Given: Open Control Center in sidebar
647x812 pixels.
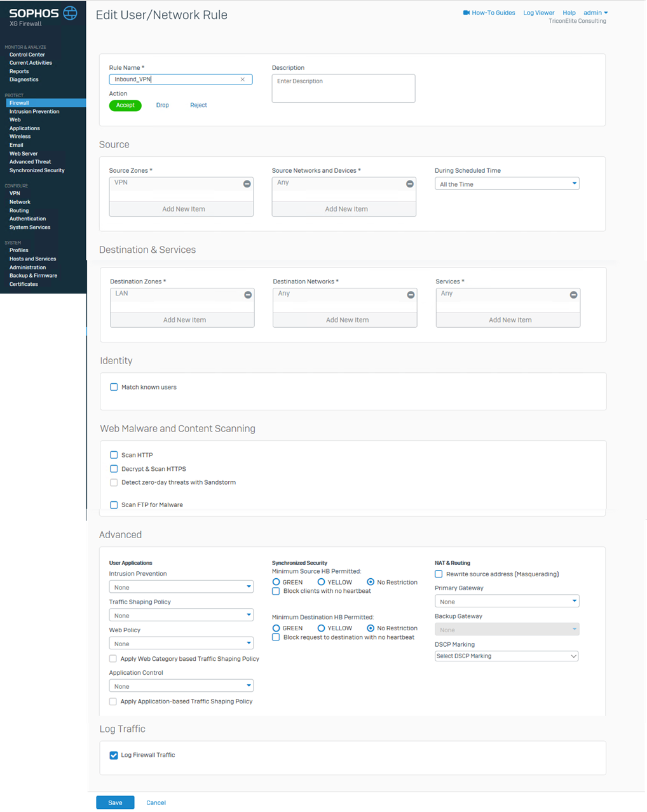Looking at the screenshot, I should 27,55.
